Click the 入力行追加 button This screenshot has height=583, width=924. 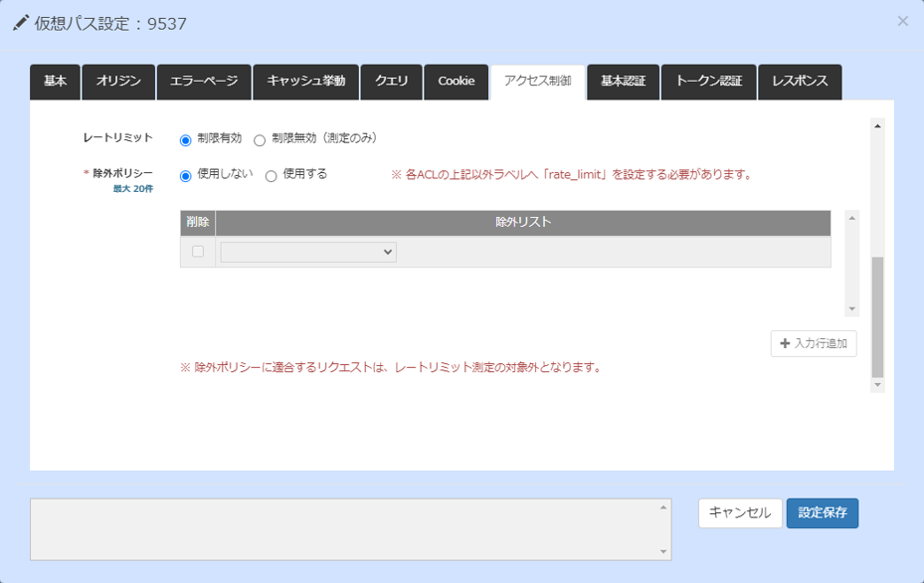(814, 343)
